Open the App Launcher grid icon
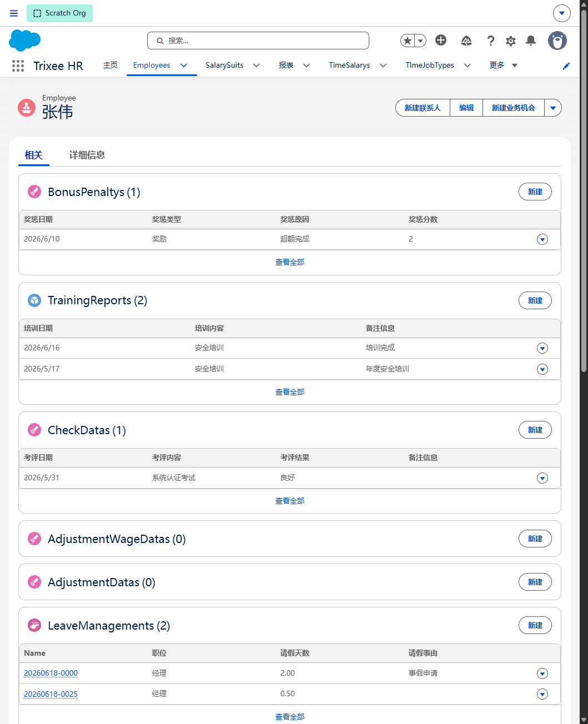The width and height of the screenshot is (588, 724). click(x=18, y=66)
